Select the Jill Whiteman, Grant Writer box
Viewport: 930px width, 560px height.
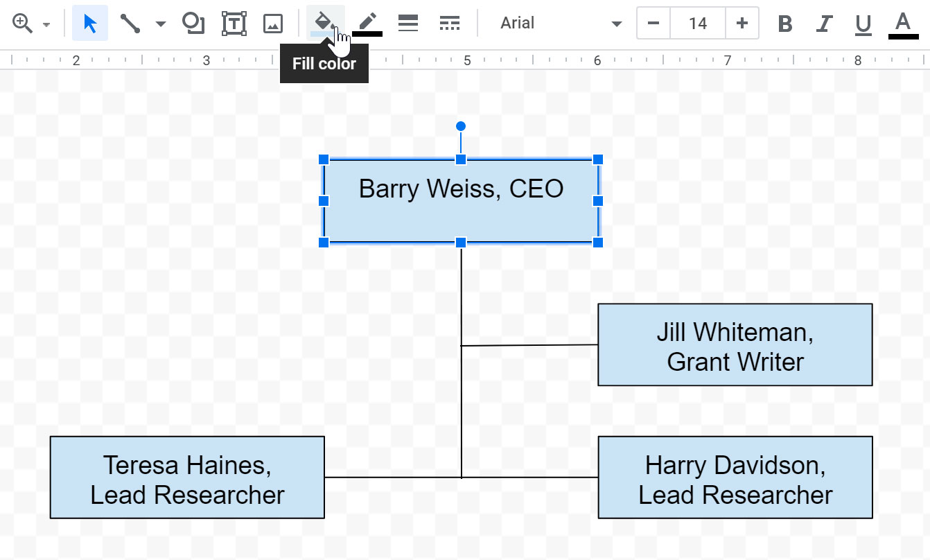(735, 344)
